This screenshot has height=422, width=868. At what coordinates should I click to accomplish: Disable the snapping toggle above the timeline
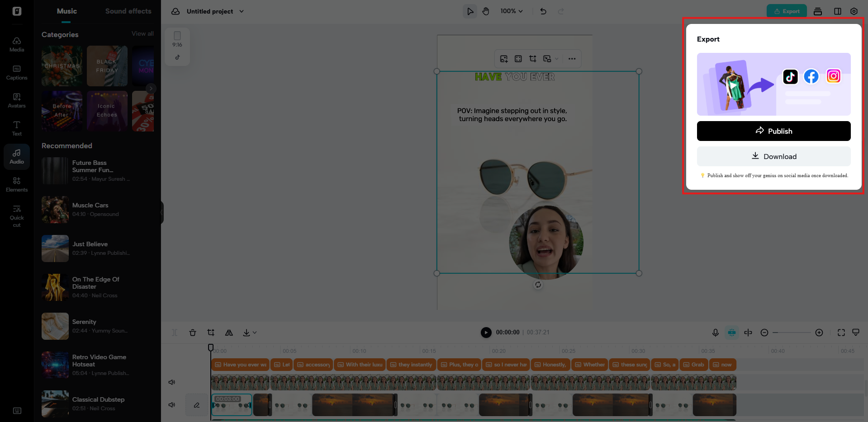pos(731,332)
